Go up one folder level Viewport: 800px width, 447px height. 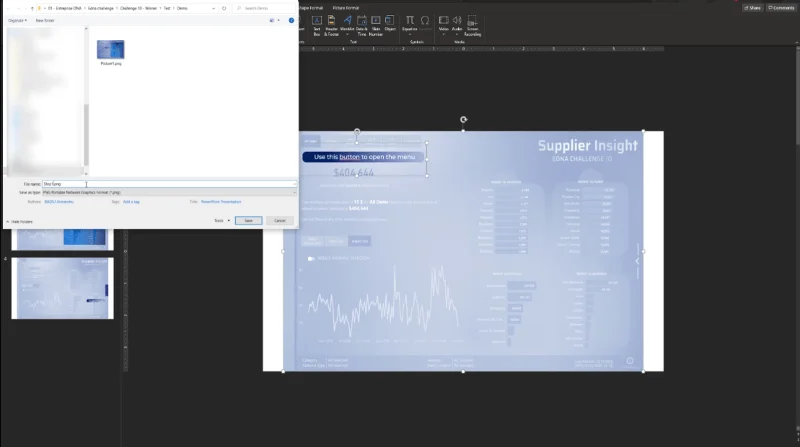[32, 8]
